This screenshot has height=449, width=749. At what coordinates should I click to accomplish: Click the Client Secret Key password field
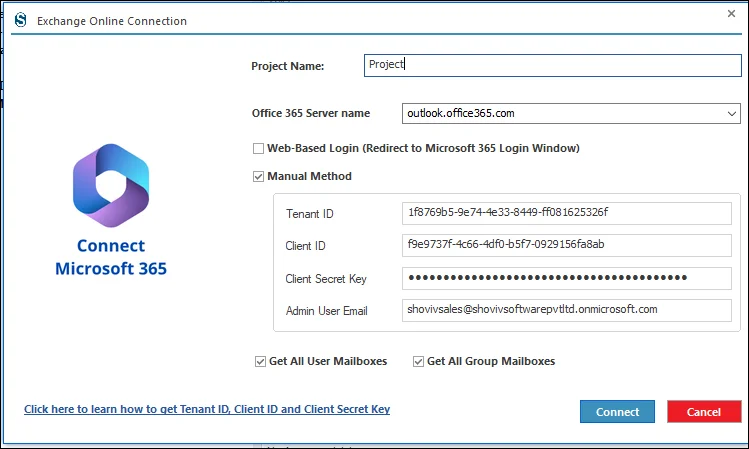[x=567, y=278]
